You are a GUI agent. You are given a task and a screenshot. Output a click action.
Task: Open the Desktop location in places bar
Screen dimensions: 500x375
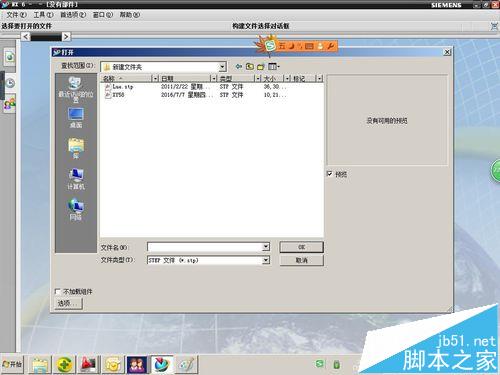(x=76, y=118)
